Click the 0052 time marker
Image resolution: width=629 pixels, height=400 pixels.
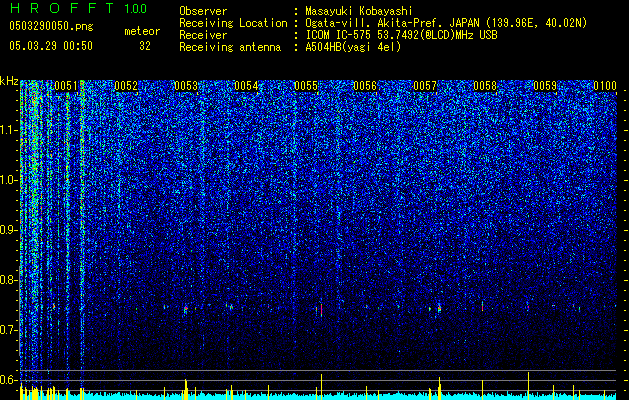(x=126, y=86)
